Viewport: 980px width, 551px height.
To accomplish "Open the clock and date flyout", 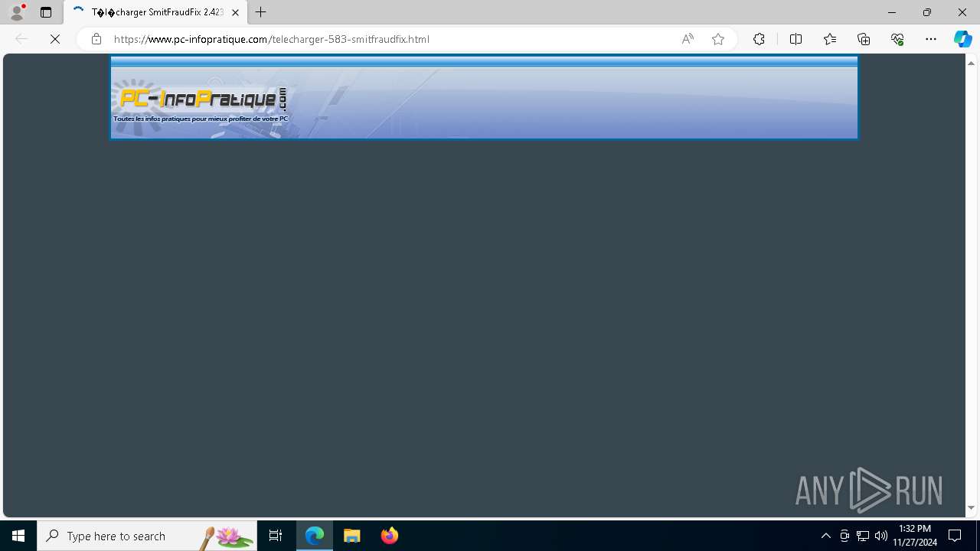I will coord(915,536).
